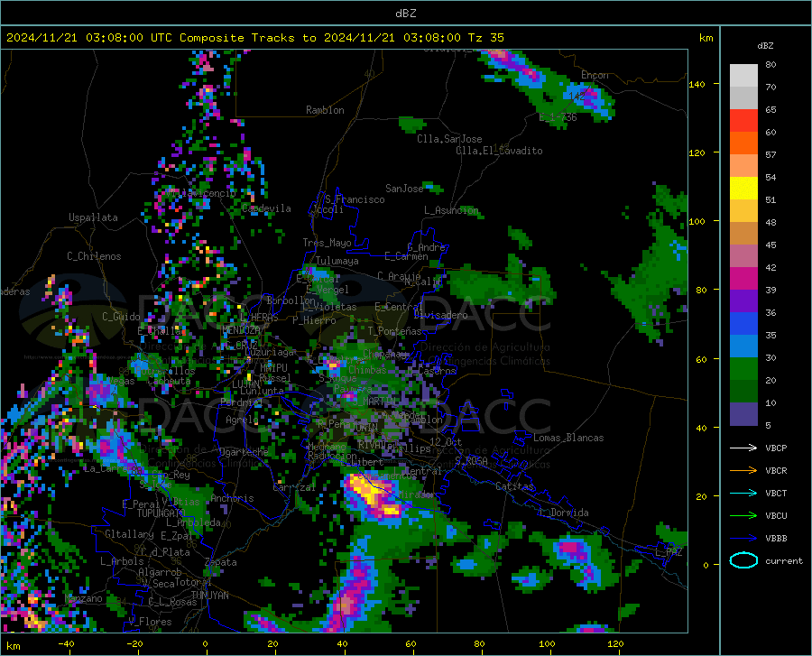Image resolution: width=812 pixels, height=656 pixels.
Task: Click the cyan current ellipse icon
Action: (x=743, y=560)
